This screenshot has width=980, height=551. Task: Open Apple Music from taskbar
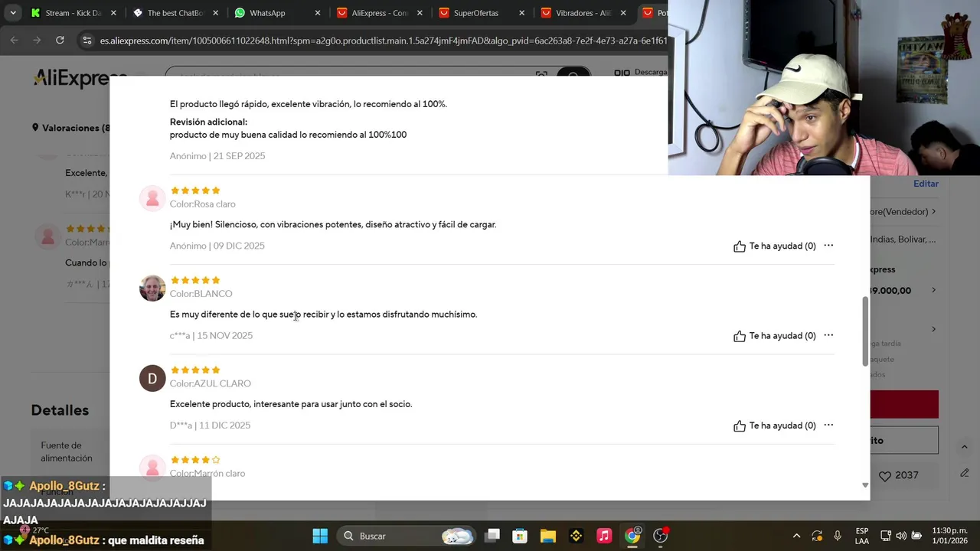coord(604,536)
